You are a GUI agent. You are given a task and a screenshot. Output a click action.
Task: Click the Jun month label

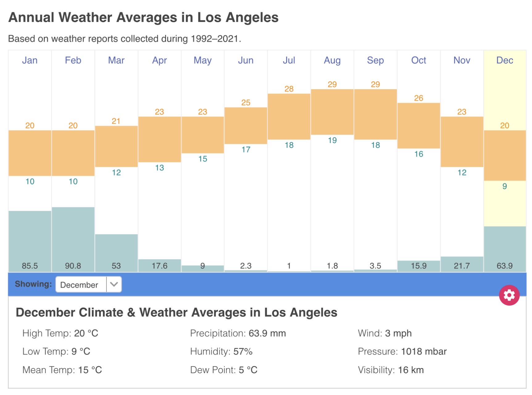[x=246, y=60]
